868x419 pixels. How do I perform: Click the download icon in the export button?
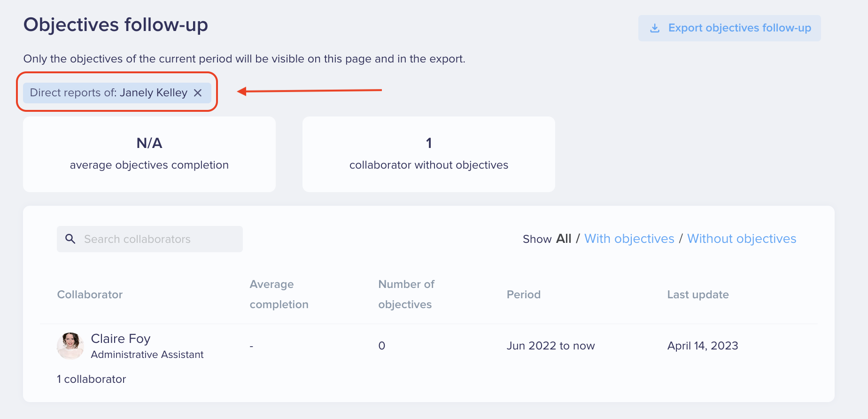[655, 28]
